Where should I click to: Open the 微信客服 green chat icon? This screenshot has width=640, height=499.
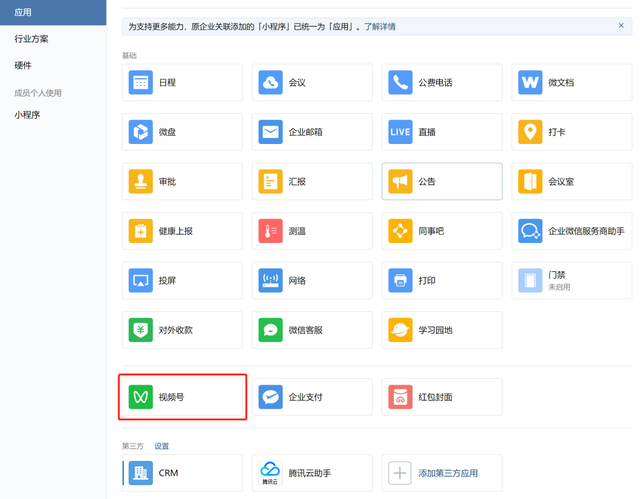click(x=270, y=330)
